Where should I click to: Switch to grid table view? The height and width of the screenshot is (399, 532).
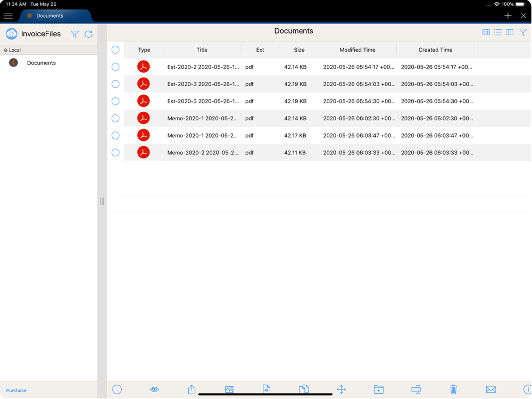coord(486,32)
